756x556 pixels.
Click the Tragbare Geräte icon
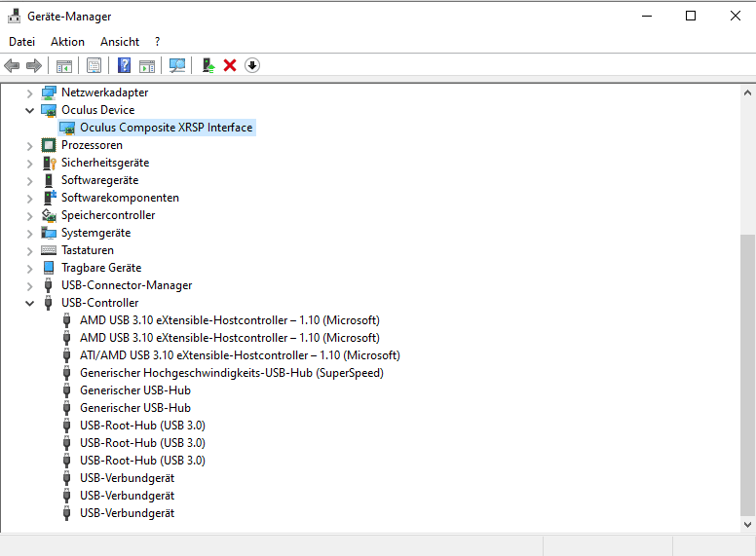[49, 268]
